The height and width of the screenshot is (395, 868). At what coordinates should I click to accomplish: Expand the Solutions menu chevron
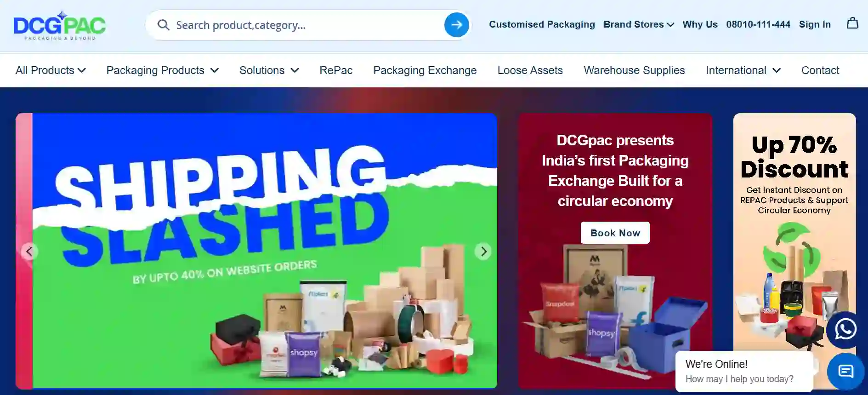click(295, 70)
